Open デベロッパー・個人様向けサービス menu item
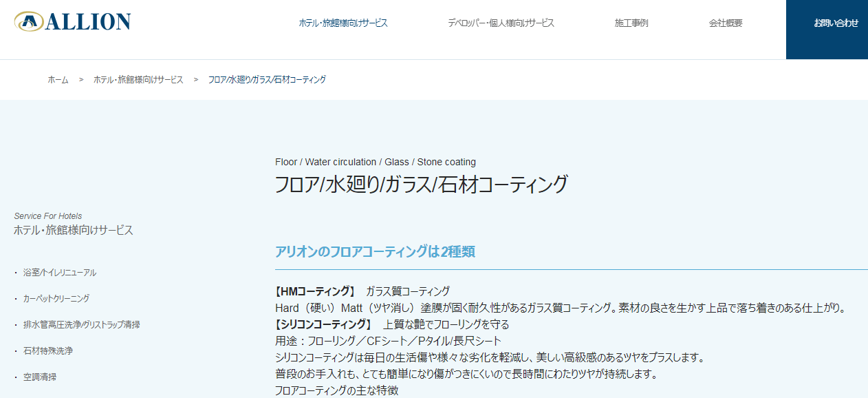The width and height of the screenshot is (868, 398). coord(501,23)
